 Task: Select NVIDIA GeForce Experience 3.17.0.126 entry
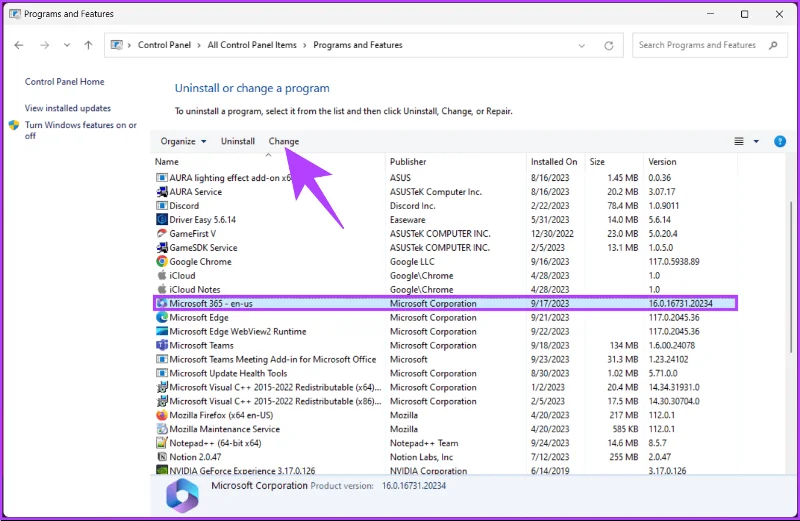(242, 470)
